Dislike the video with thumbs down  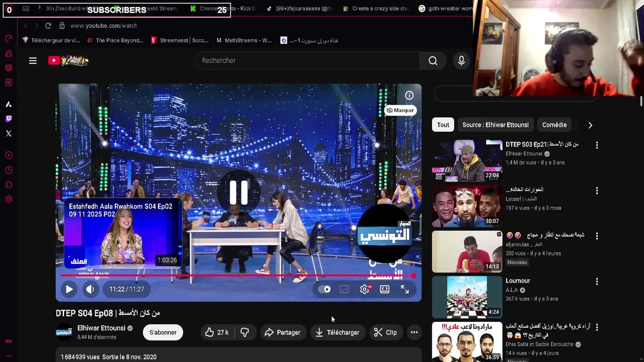[245, 332]
